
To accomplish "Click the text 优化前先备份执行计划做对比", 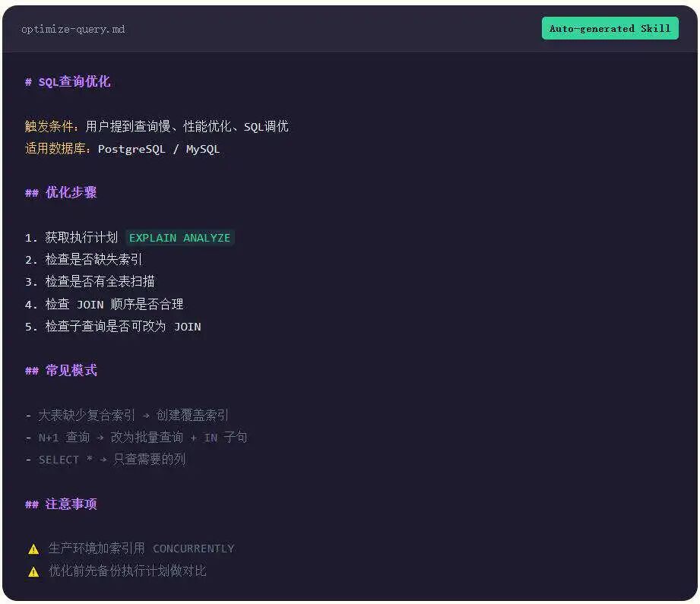I will [127, 571].
